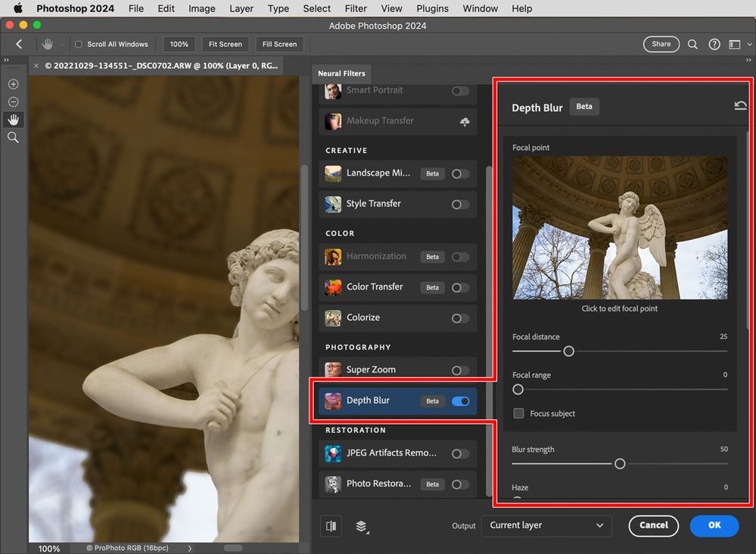Turn off the Depth Blur filter toggle
756x554 pixels.
click(x=460, y=401)
